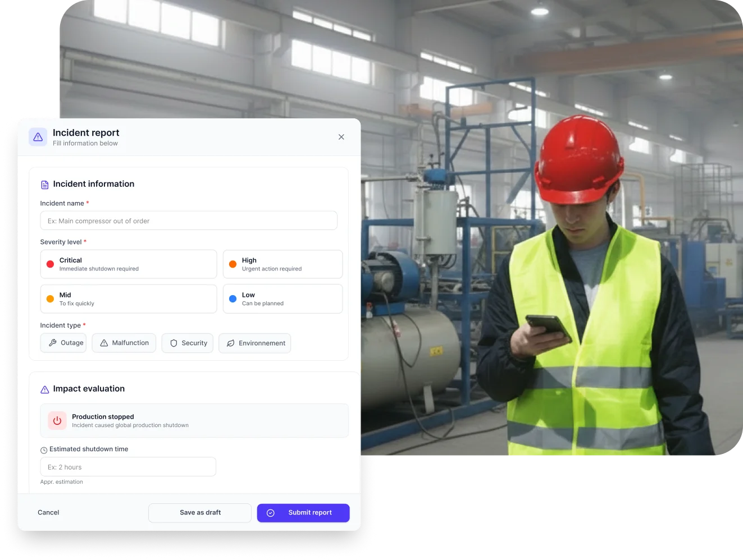Viewport: 743px width, 560px height.
Task: Click the triangle icon in Malfunction chip
Action: [x=104, y=343]
